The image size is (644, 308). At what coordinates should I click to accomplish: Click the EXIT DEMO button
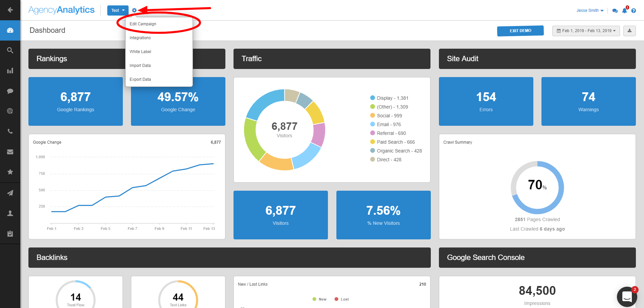[x=520, y=31]
